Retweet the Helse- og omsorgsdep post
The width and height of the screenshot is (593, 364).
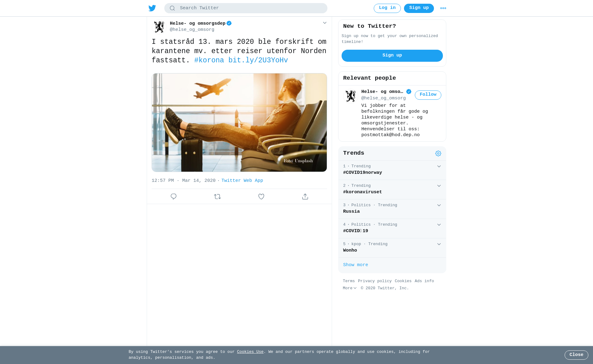coord(217,197)
